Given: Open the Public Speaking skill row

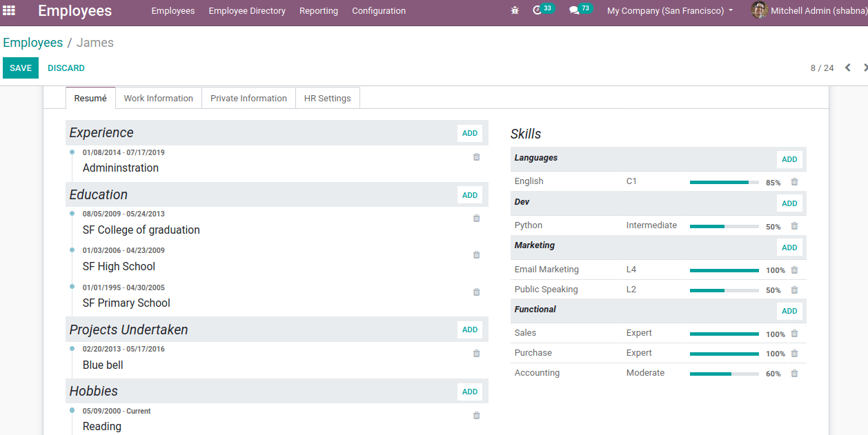Looking at the screenshot, I should coord(658,290).
